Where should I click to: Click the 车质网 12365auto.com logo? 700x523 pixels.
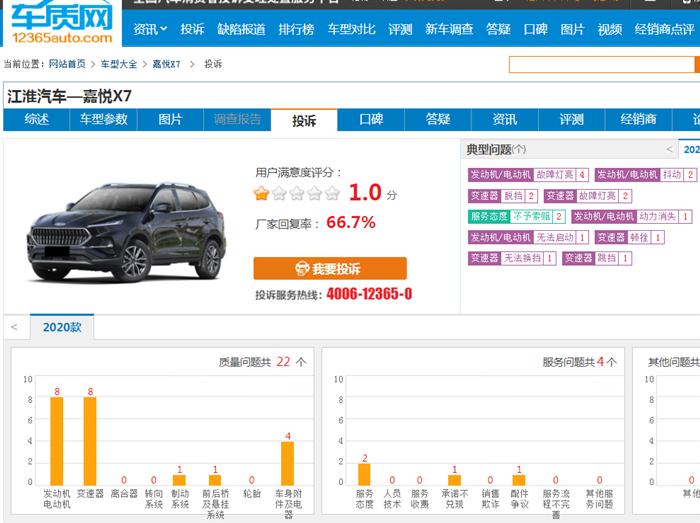(x=62, y=23)
